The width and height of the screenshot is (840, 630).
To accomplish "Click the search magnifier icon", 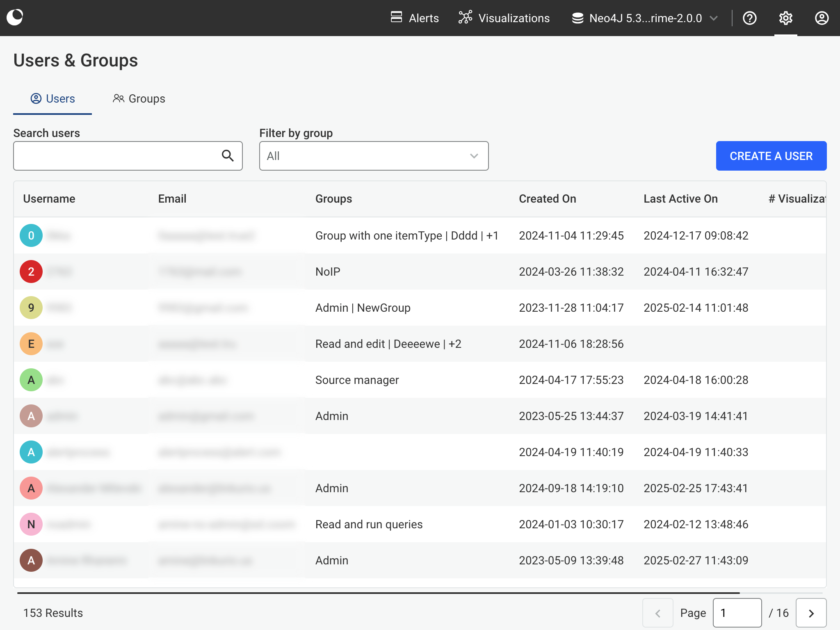I will pyautogui.click(x=228, y=156).
